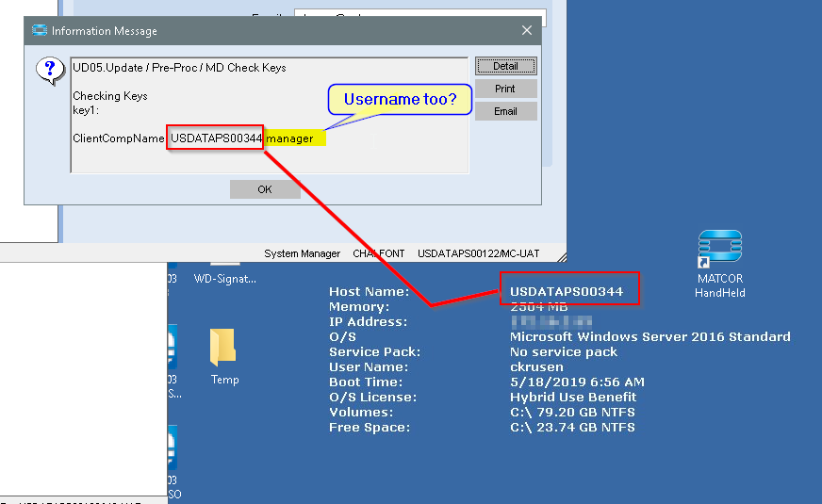Image resolution: width=822 pixels, height=504 pixels.
Task: Click the 'C:\ 23.74 GB NTFS' free space value
Action: tap(572, 428)
